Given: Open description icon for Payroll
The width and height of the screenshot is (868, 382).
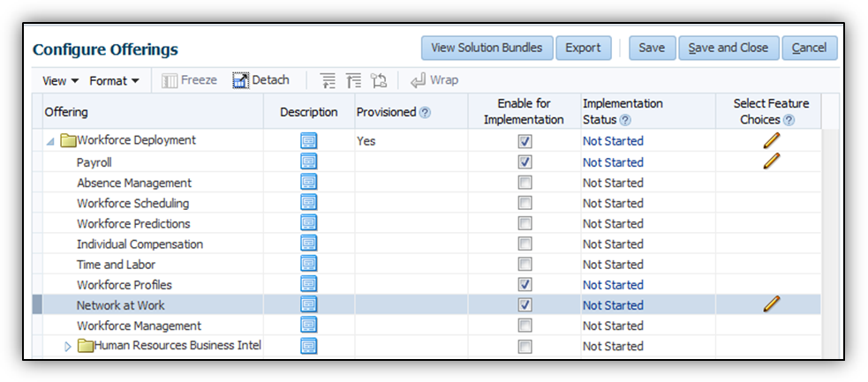Looking at the screenshot, I should pyautogui.click(x=308, y=162).
